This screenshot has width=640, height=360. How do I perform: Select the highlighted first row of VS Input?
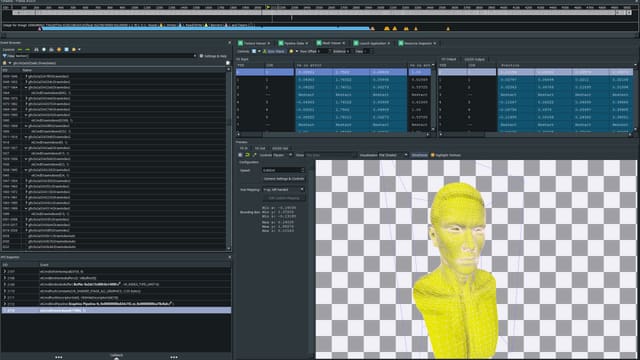[x=333, y=72]
